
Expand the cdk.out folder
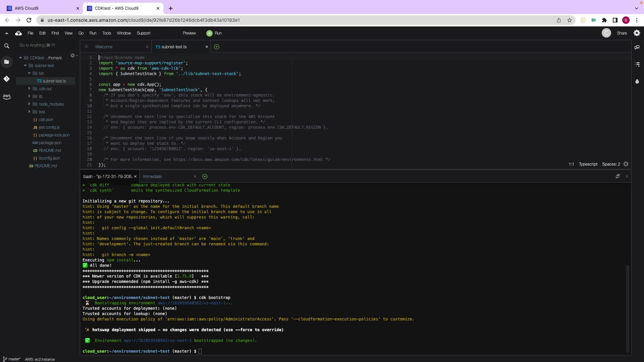tap(29, 89)
